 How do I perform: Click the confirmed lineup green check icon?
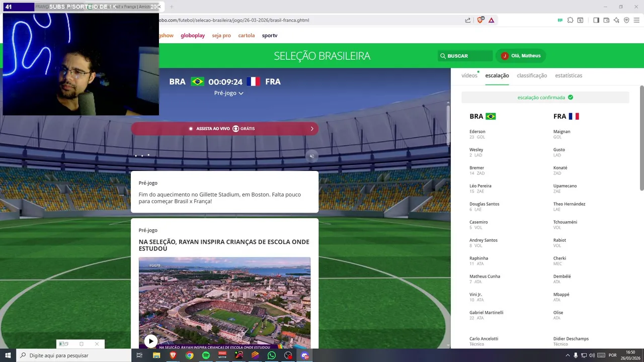[571, 98]
